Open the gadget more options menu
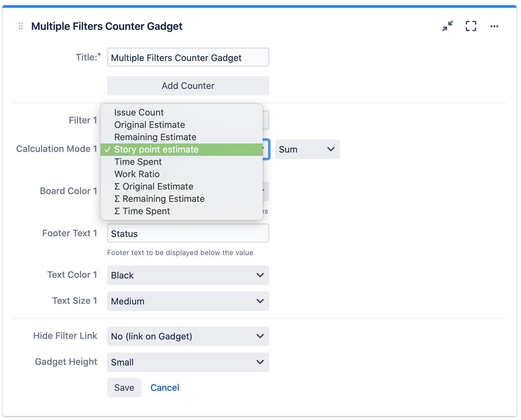 [x=494, y=26]
